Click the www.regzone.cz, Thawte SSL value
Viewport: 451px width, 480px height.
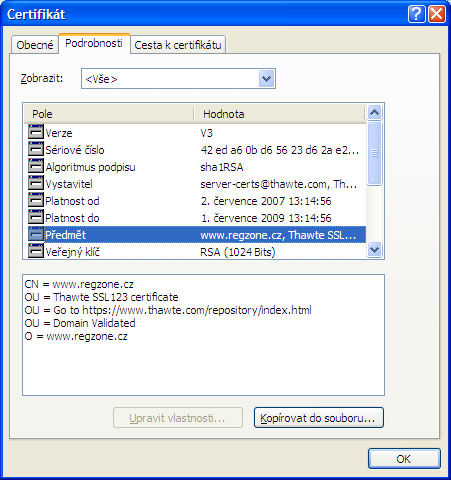pyautogui.click(x=278, y=235)
